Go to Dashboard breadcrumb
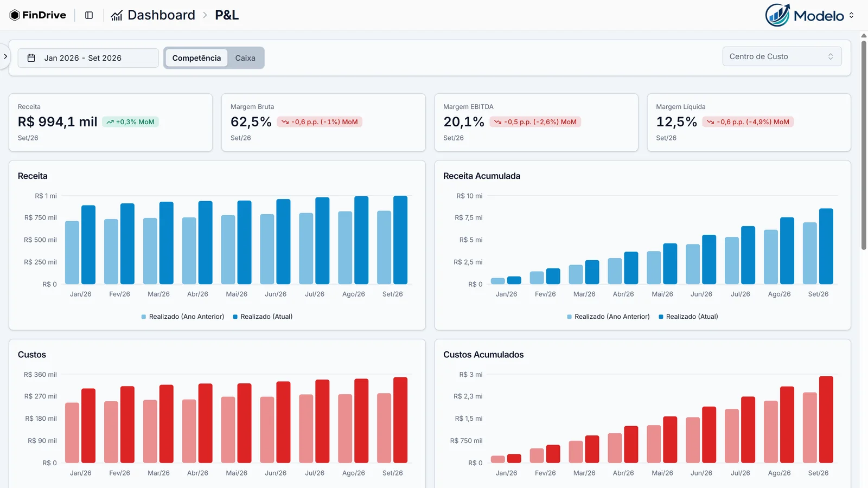 pos(161,15)
